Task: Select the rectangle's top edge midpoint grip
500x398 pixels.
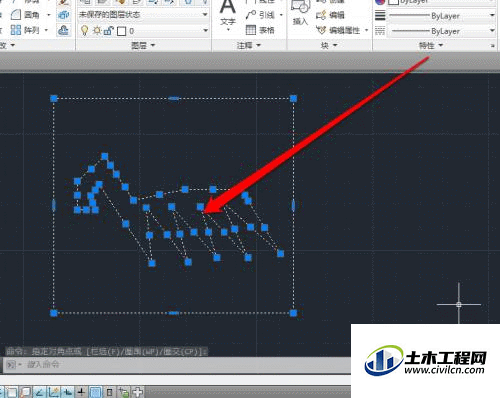Action: click(174, 98)
